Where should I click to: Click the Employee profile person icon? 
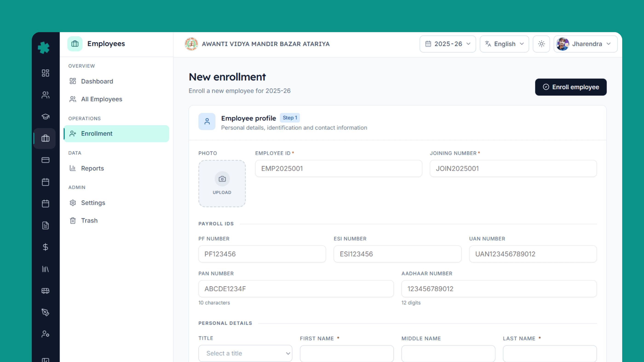tap(207, 122)
